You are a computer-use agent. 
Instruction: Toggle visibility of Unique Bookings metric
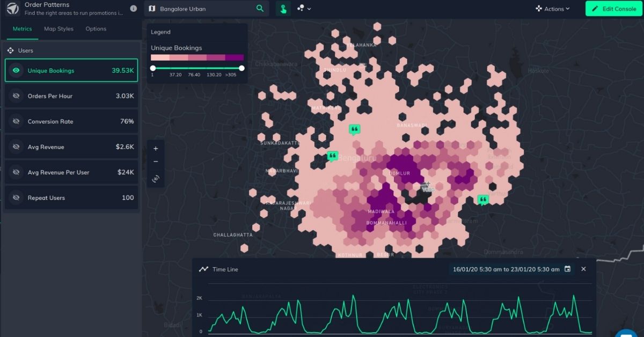(16, 70)
